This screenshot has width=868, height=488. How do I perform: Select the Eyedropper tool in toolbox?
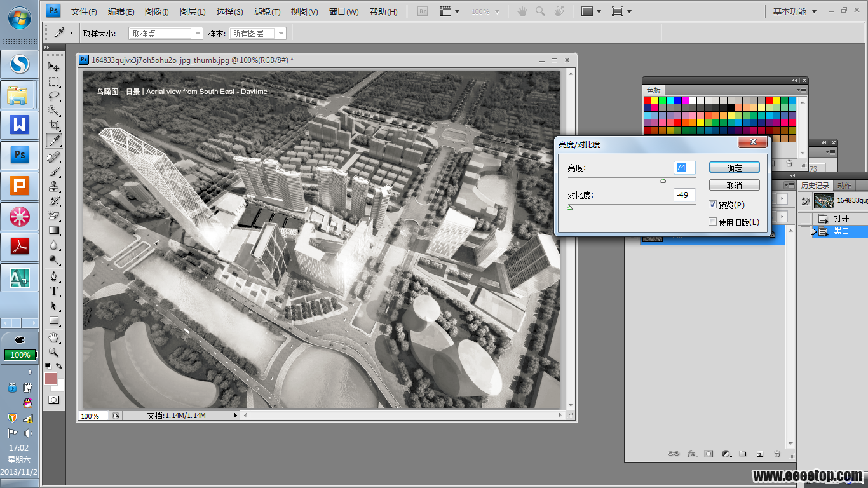pos(54,140)
